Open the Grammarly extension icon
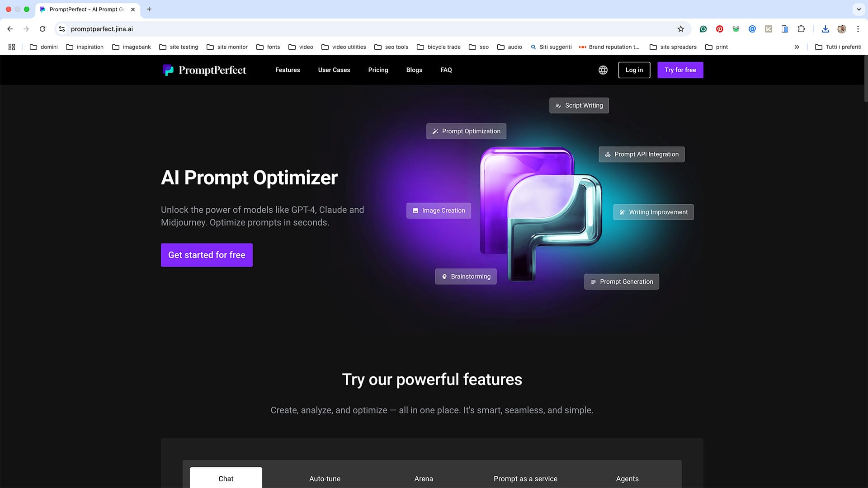 pyautogui.click(x=703, y=28)
